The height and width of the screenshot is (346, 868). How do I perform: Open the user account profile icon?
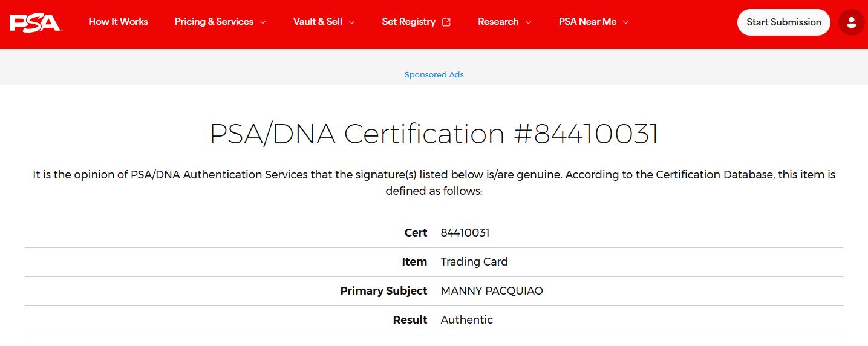point(851,22)
